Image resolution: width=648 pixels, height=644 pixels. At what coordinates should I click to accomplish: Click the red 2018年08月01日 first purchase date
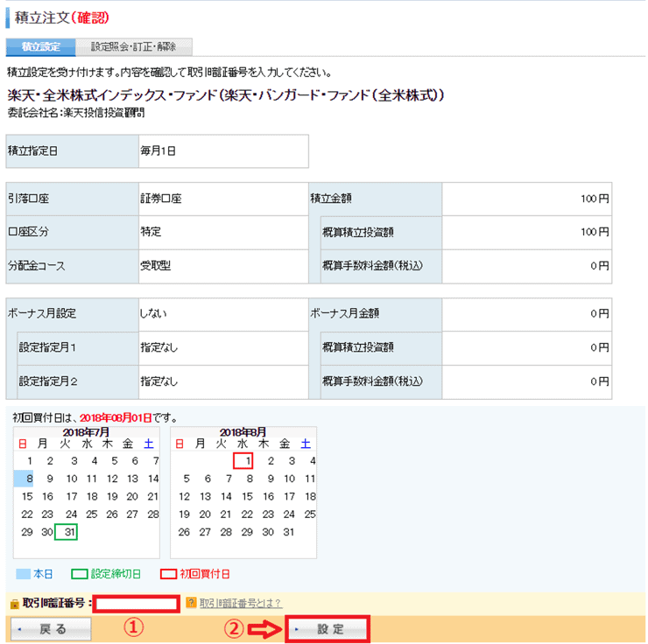tap(116, 417)
